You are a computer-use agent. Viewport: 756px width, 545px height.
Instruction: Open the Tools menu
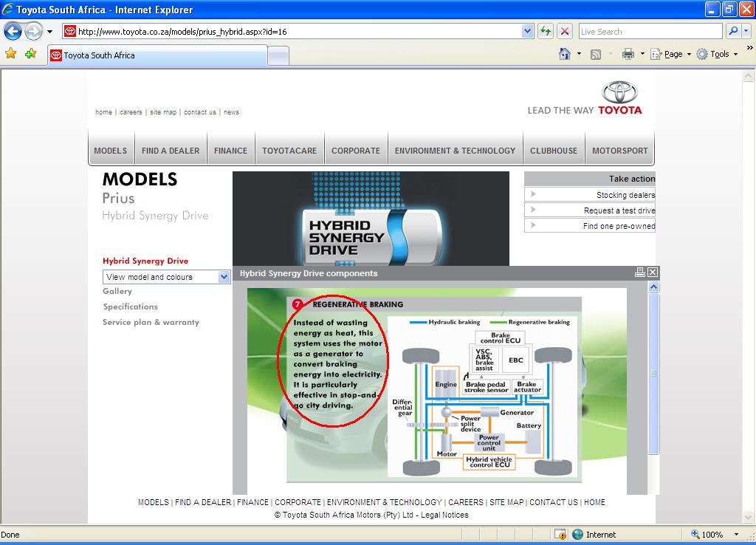tap(718, 54)
